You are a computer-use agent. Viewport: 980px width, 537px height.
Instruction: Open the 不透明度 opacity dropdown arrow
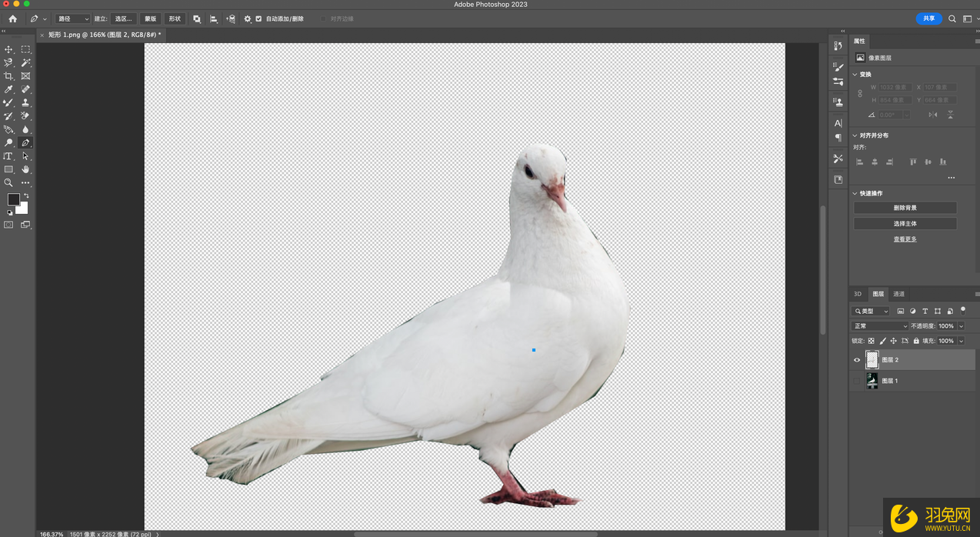coord(961,326)
